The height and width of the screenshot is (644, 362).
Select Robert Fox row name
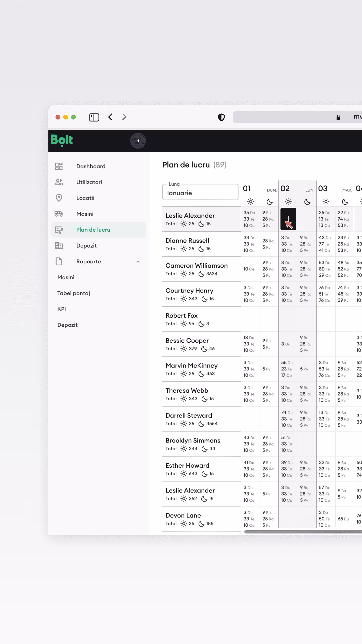point(182,315)
